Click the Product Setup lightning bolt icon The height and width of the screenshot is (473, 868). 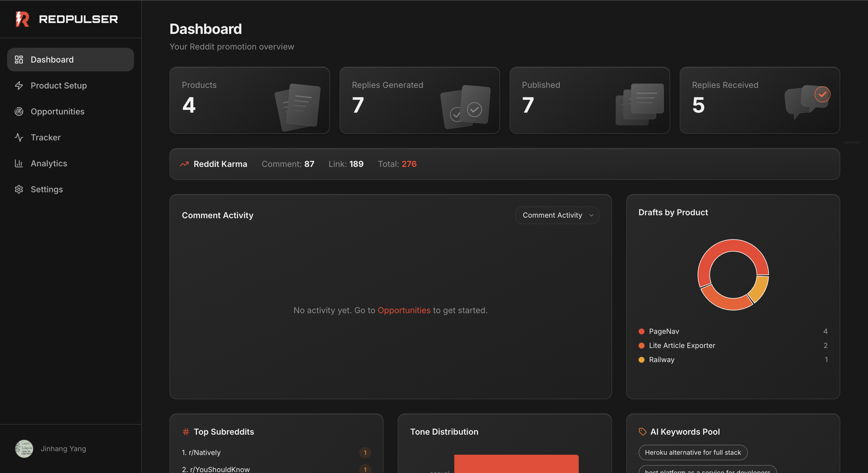(19, 86)
